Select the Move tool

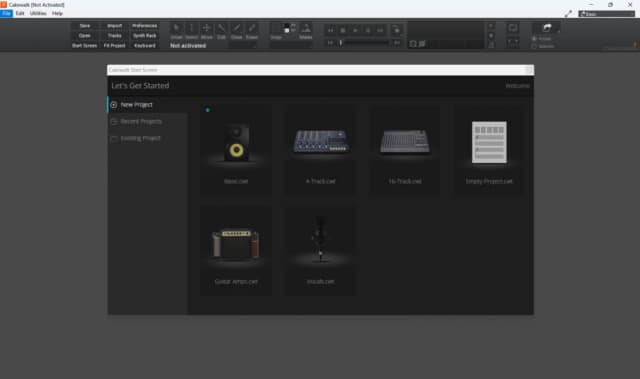point(207,31)
